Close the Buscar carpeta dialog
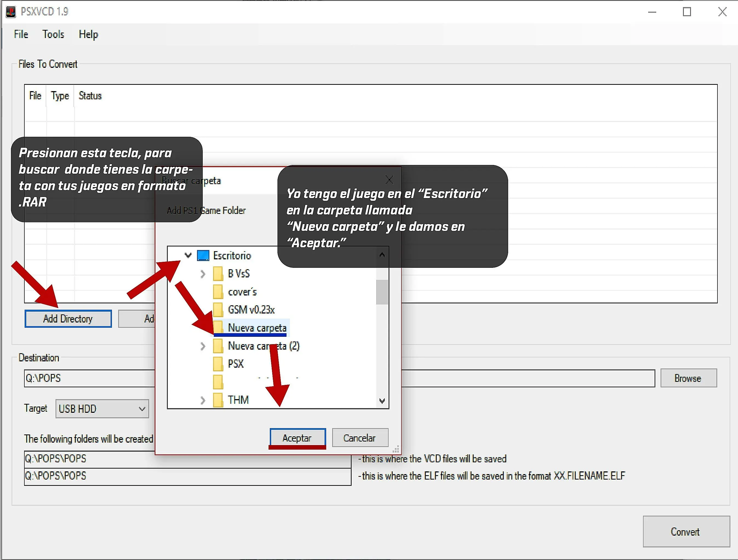738x560 pixels. [x=389, y=180]
